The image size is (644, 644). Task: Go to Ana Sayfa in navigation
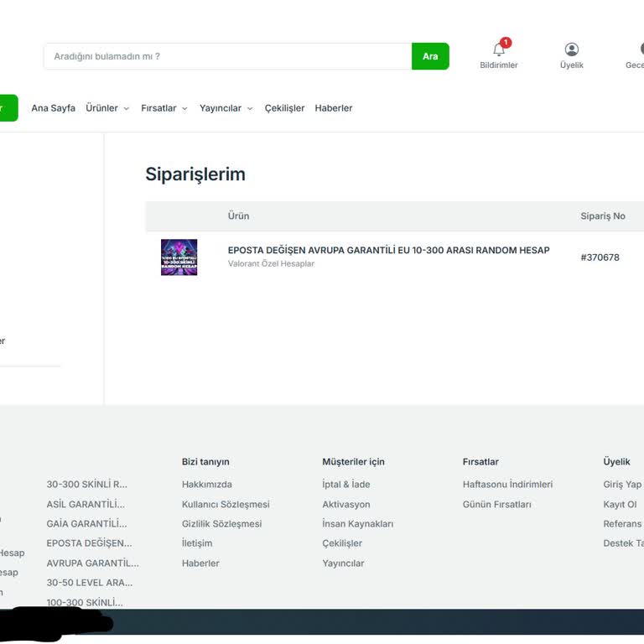click(53, 108)
